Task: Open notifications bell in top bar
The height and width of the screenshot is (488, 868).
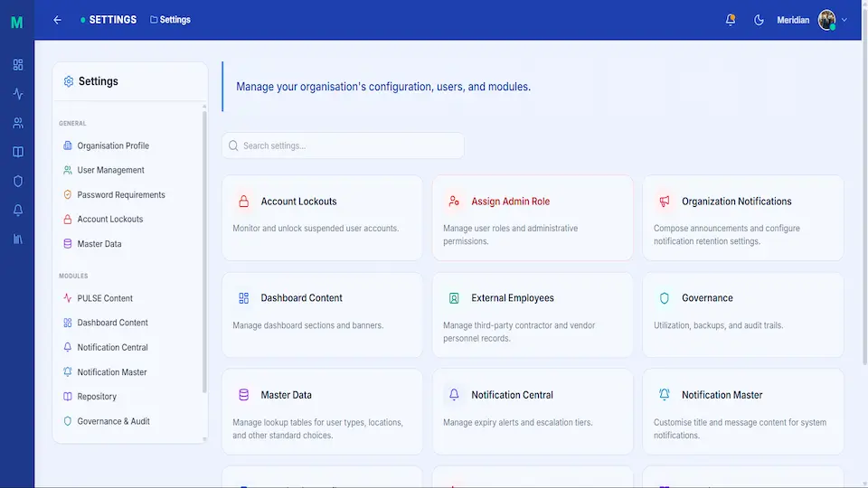Action: pyautogui.click(x=731, y=20)
